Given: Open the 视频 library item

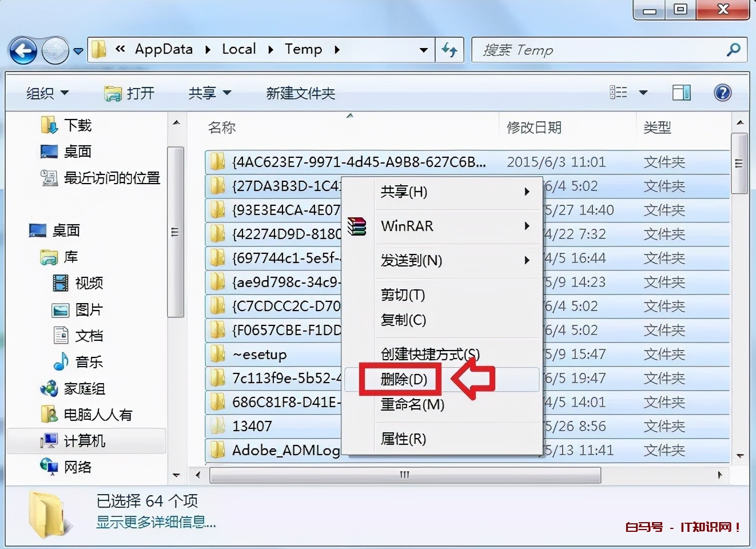Looking at the screenshot, I should [x=89, y=283].
